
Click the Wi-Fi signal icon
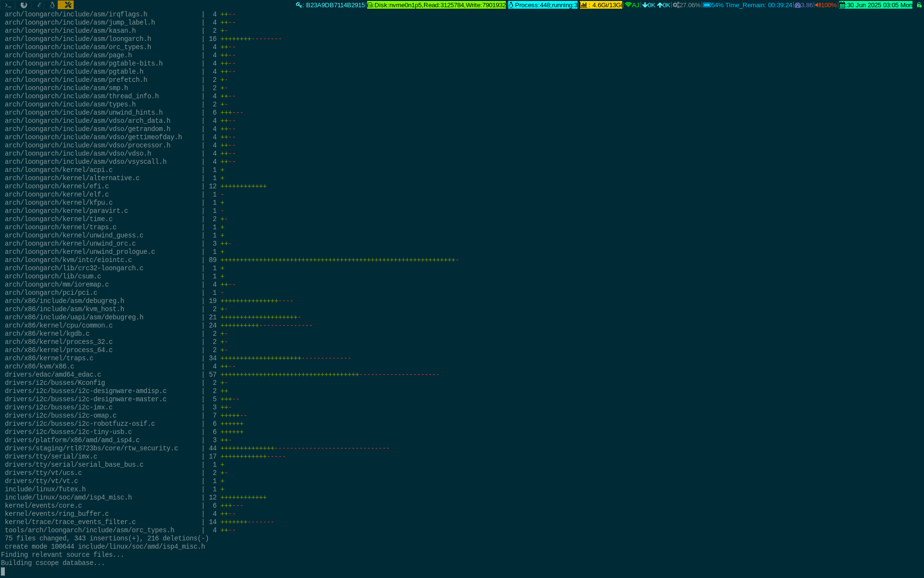tap(628, 5)
